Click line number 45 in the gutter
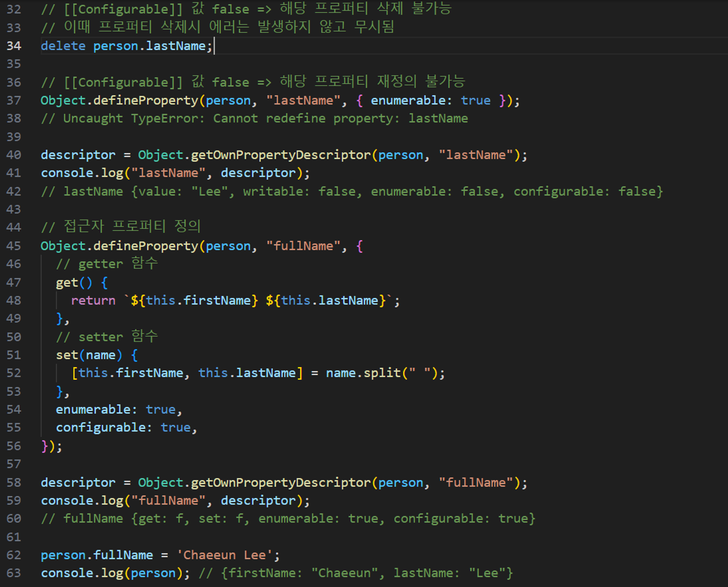 (14, 246)
